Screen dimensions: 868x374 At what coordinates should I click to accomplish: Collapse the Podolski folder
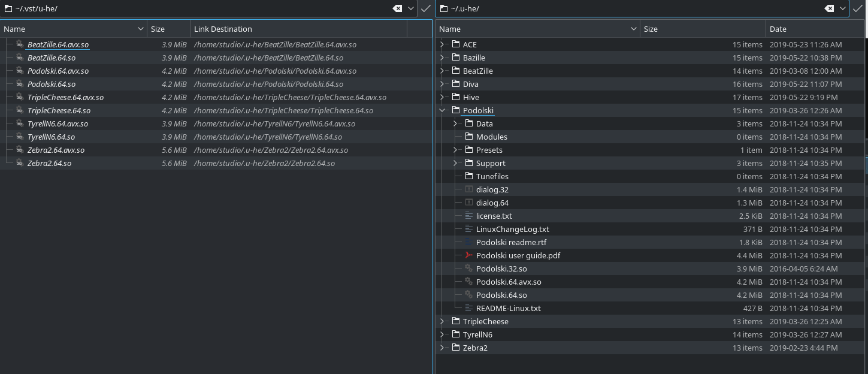[x=442, y=110]
